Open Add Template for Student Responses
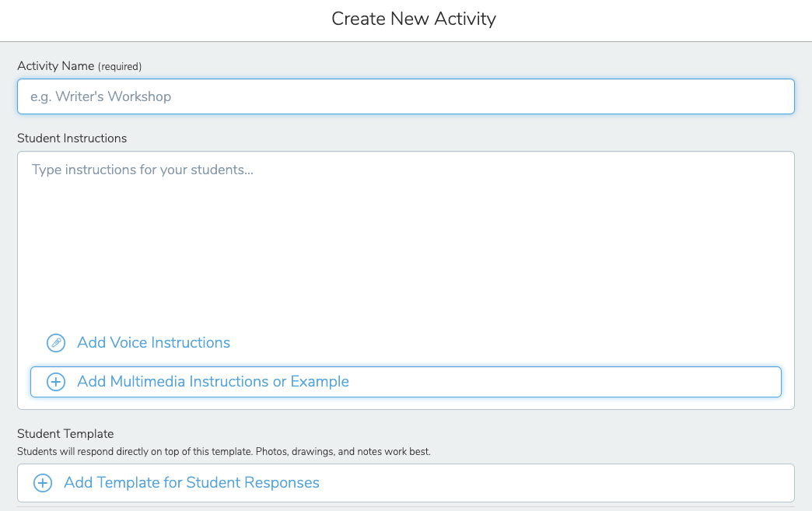Viewport: 812px width, 511px height. (405, 483)
